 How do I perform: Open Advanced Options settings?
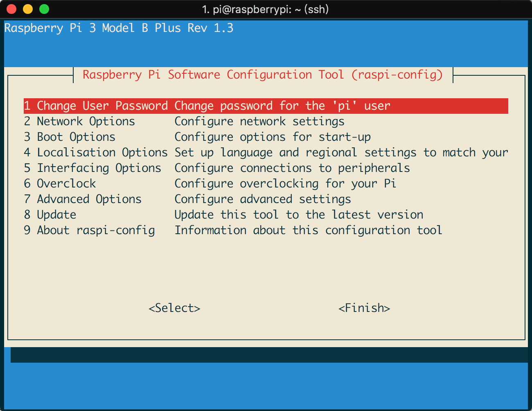point(82,199)
